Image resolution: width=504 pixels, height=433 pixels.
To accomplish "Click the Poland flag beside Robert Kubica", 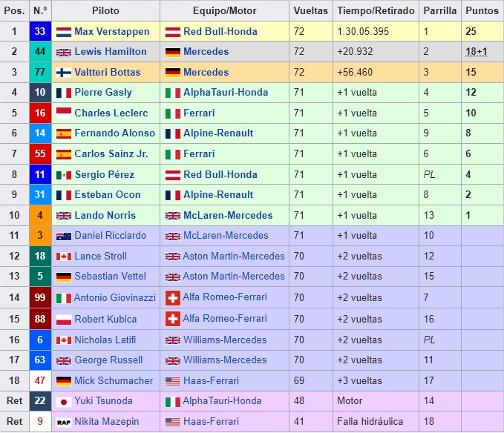I will tap(64, 320).
